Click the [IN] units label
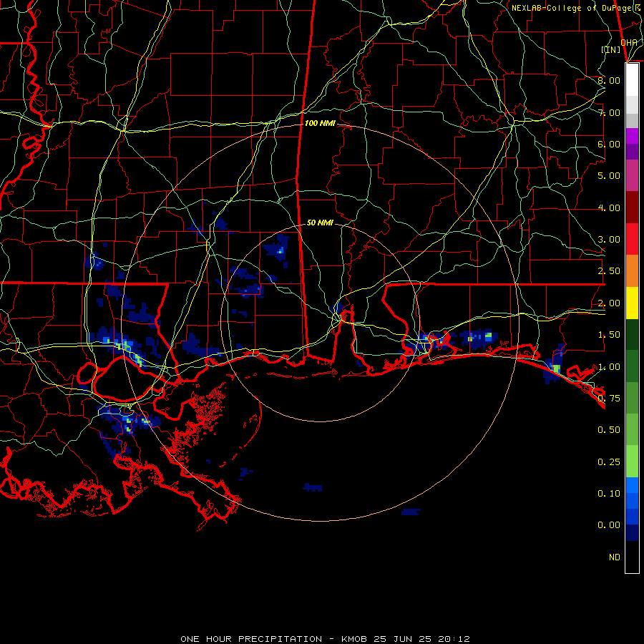Screen dimensions: 644x644 [611, 49]
